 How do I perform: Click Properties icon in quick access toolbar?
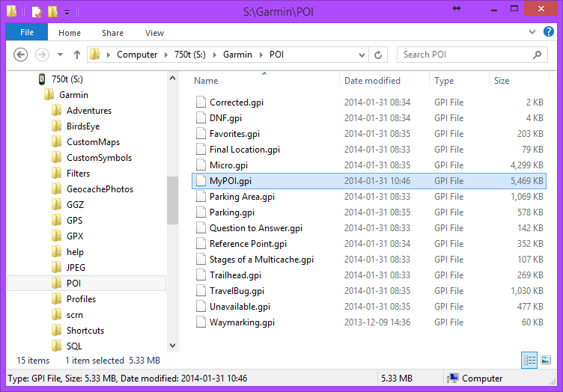pos(36,12)
